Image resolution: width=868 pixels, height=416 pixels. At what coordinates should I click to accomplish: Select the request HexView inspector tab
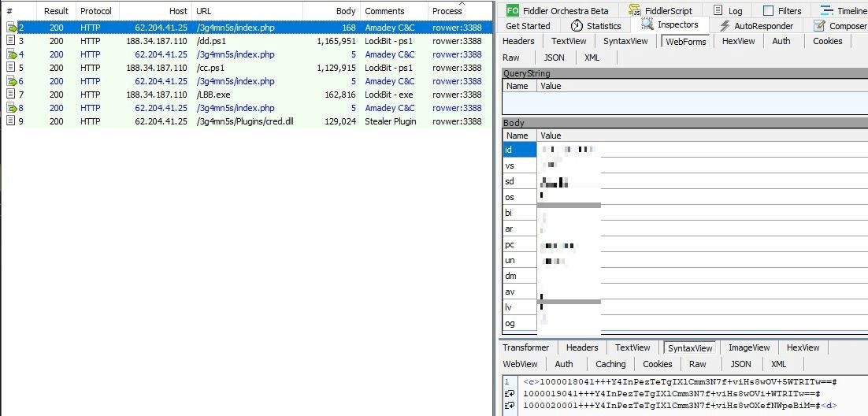point(739,41)
